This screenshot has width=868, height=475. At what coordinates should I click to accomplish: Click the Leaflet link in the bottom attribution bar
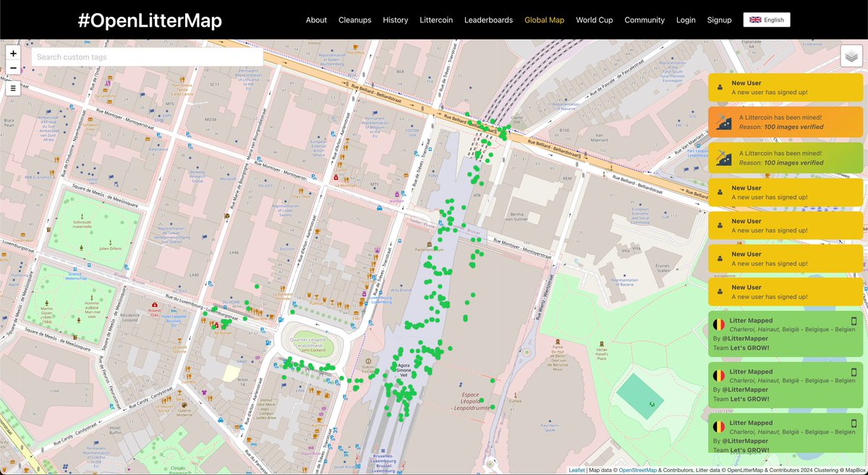[576, 470]
